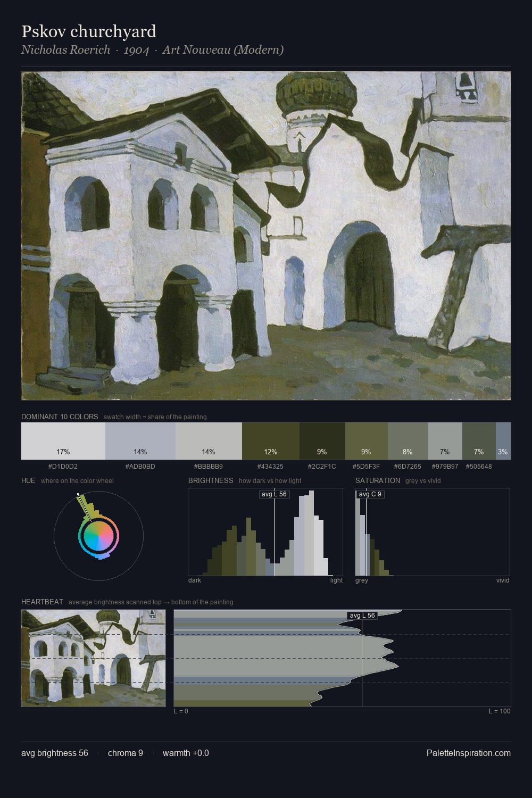Select the #D1D0D2 17% color swatch
Screen dimensions: 532x798
(x=63, y=440)
